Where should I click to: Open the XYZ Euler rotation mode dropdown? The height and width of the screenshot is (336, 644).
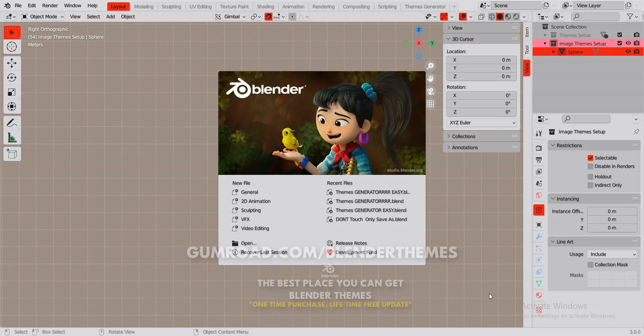(x=481, y=122)
